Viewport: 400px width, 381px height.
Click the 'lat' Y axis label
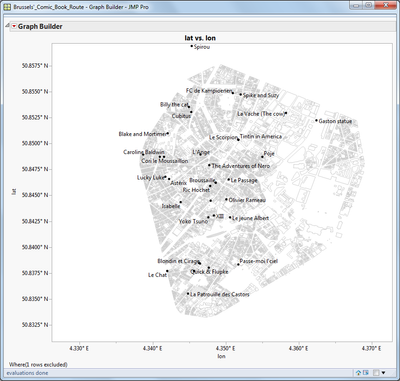[14, 191]
